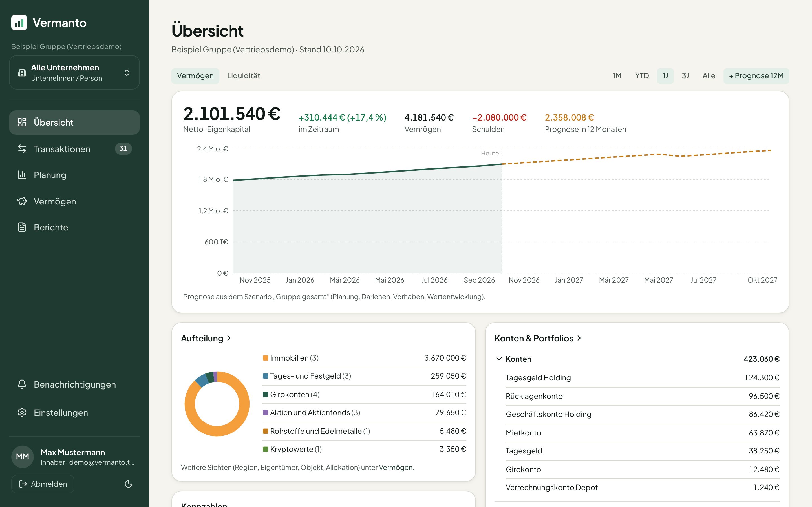The image size is (812, 507).
Task: Open Berichte via its document icon
Action: click(x=22, y=227)
